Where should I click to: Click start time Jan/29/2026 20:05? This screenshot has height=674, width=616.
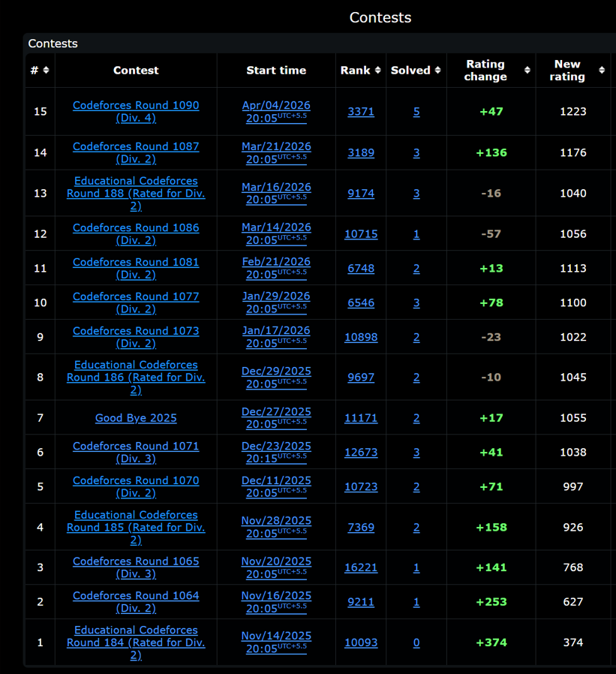(276, 302)
